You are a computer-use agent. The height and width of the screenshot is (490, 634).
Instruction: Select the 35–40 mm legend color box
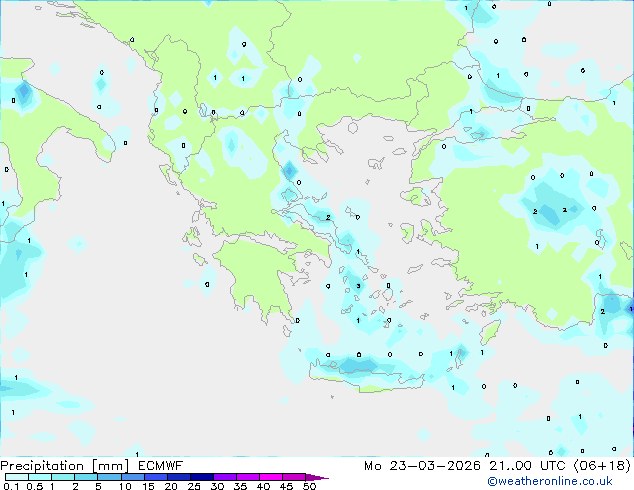point(247,477)
